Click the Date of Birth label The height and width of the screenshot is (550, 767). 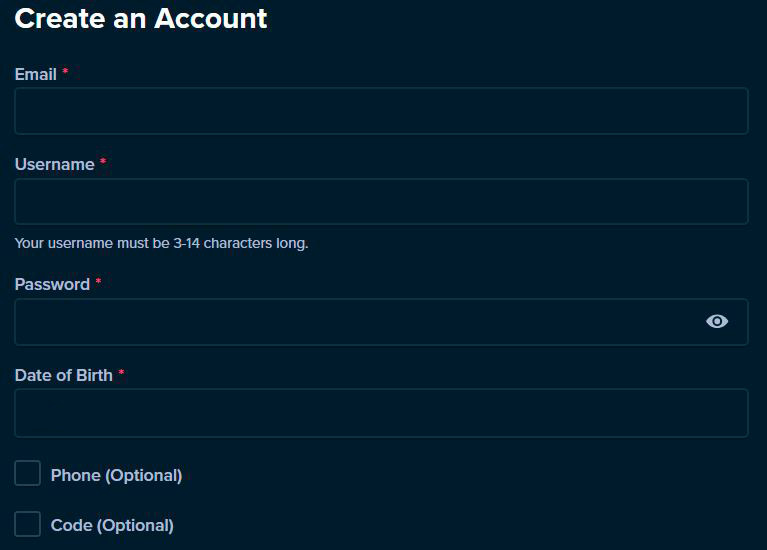[x=64, y=375]
